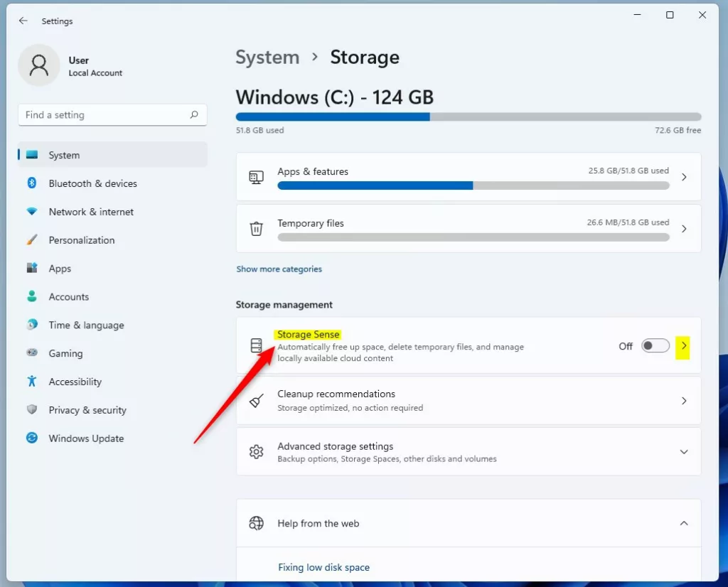Screen dimensions: 728x587
Task: Click the Find a setting search box
Action: (112, 114)
